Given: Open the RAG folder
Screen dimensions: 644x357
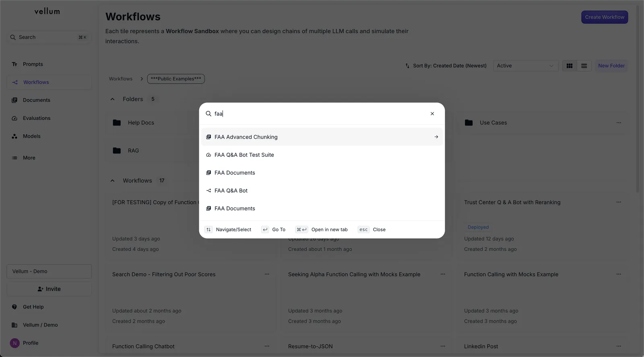Looking at the screenshot, I should 133,151.
